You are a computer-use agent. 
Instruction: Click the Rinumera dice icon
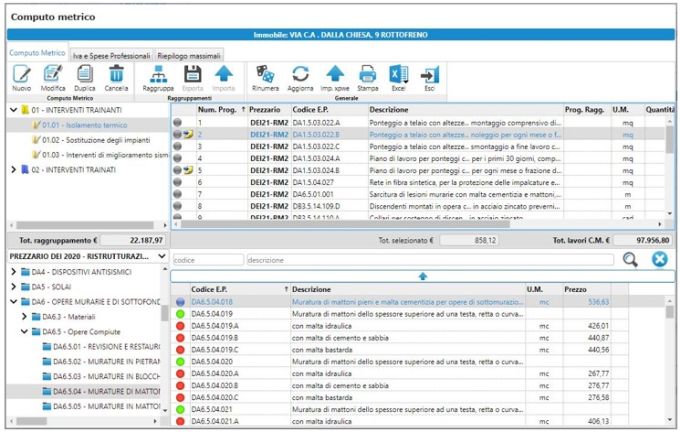(266, 76)
